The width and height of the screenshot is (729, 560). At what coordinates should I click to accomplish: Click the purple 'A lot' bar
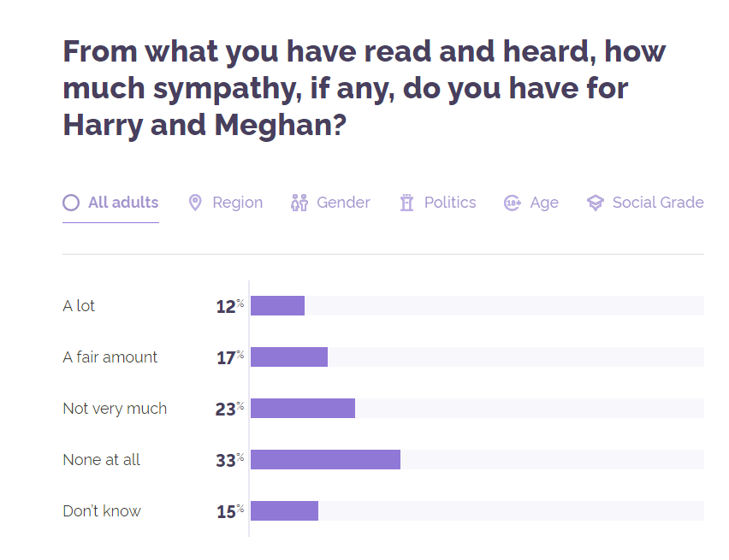[x=277, y=306]
